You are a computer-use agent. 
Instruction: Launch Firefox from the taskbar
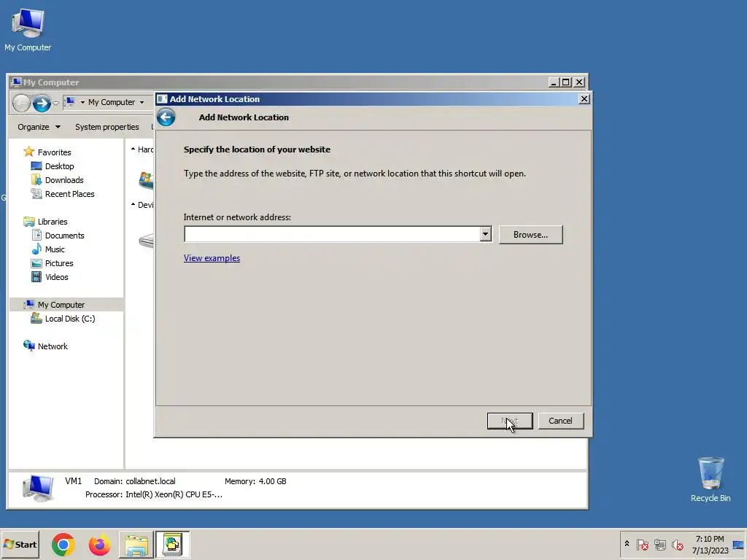[x=99, y=545]
